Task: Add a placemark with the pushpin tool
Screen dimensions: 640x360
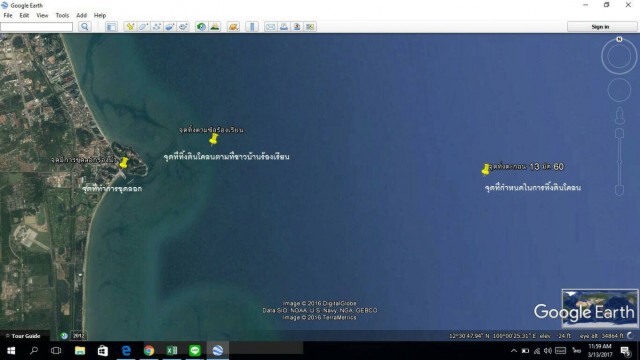Action: coord(130,27)
